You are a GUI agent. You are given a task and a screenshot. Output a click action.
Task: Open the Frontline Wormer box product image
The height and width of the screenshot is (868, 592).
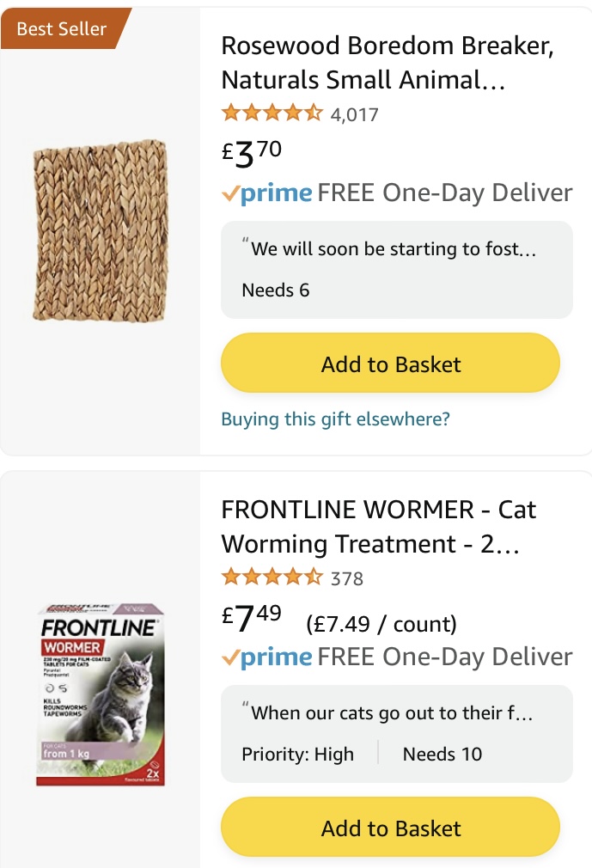point(100,694)
